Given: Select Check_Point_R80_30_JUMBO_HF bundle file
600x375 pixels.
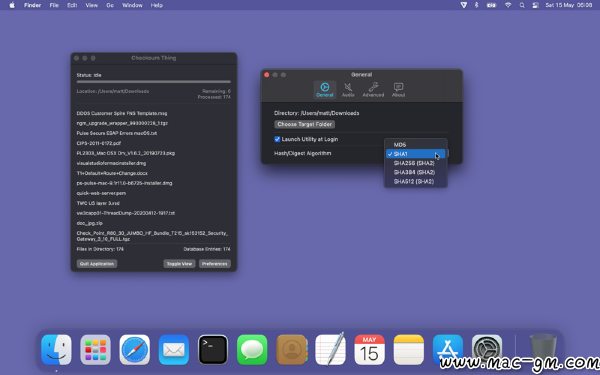Looking at the screenshot, I should click(x=152, y=236).
